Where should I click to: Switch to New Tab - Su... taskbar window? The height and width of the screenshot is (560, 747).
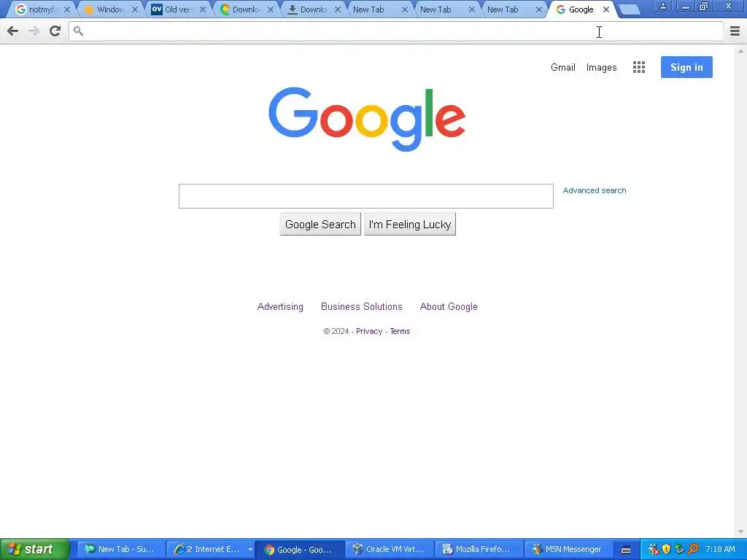121,550
